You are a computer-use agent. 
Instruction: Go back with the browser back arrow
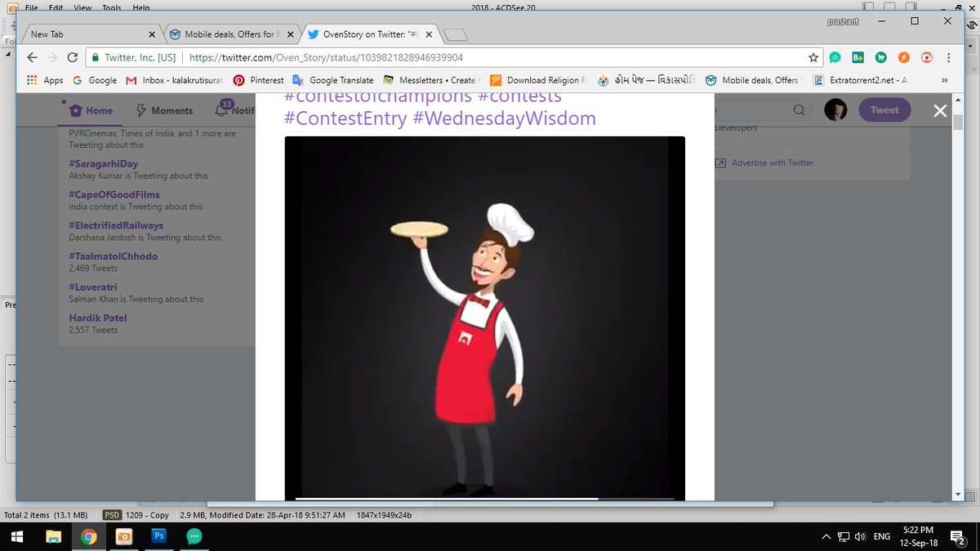click(32, 58)
